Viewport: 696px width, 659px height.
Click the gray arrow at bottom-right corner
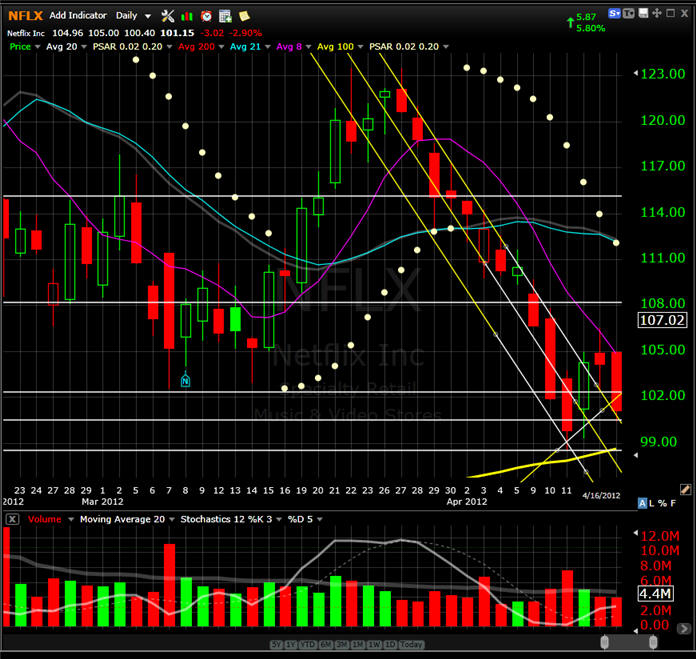click(684, 628)
